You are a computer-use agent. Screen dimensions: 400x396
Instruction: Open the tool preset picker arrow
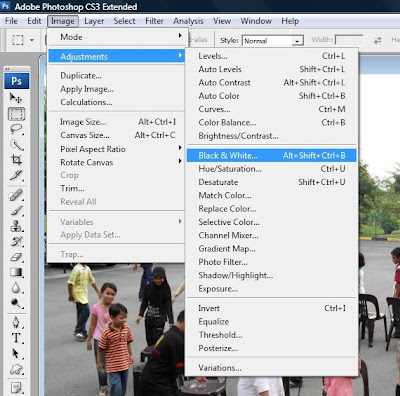click(x=32, y=40)
